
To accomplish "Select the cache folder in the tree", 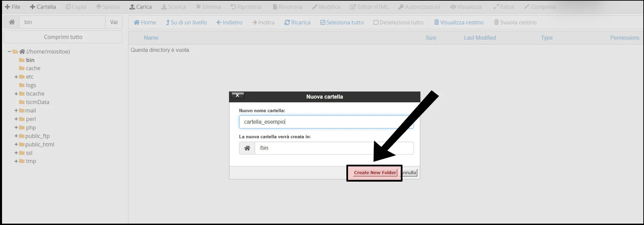I will tap(33, 68).
